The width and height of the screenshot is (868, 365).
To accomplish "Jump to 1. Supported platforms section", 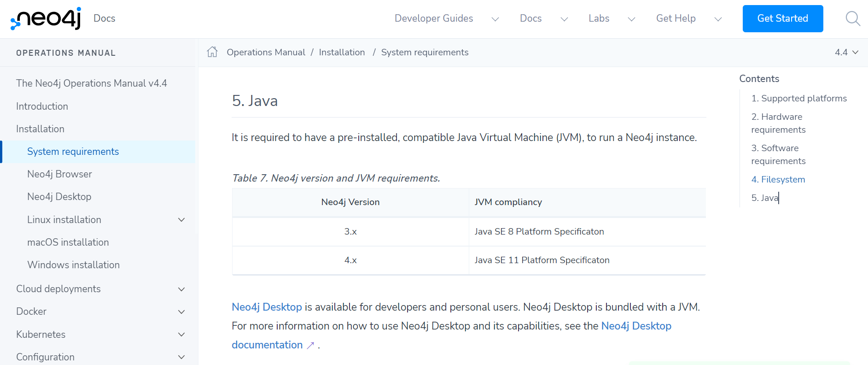I will point(798,98).
